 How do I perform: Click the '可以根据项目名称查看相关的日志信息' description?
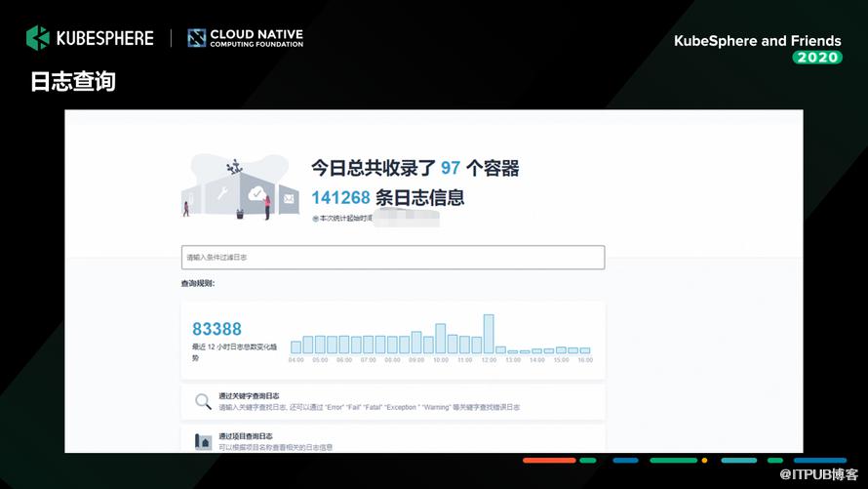(x=276, y=447)
